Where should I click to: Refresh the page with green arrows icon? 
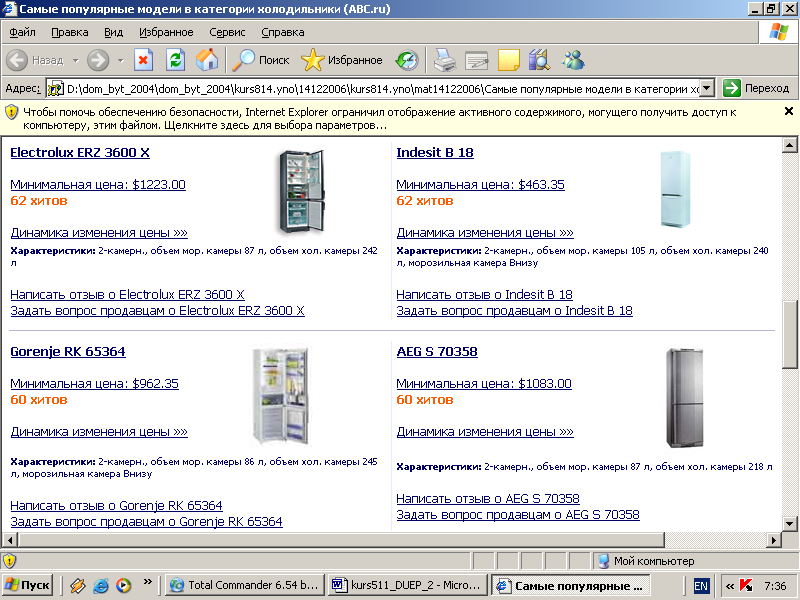176,60
